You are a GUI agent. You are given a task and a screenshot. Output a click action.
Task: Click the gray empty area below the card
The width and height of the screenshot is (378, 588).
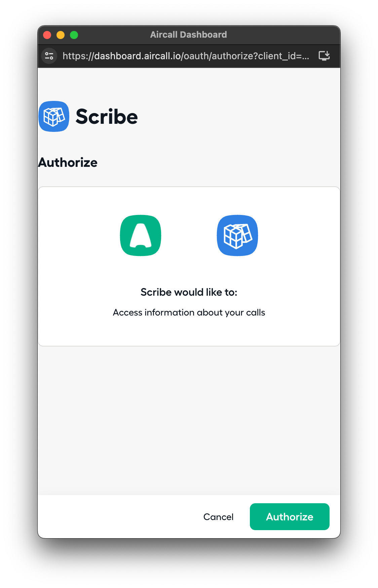[189, 420]
